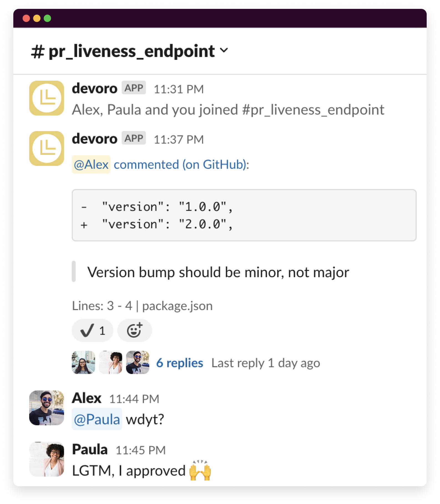This screenshot has height=504, width=440.
Task: Click the 'commented (on GitHub)' link
Action: coord(181,165)
